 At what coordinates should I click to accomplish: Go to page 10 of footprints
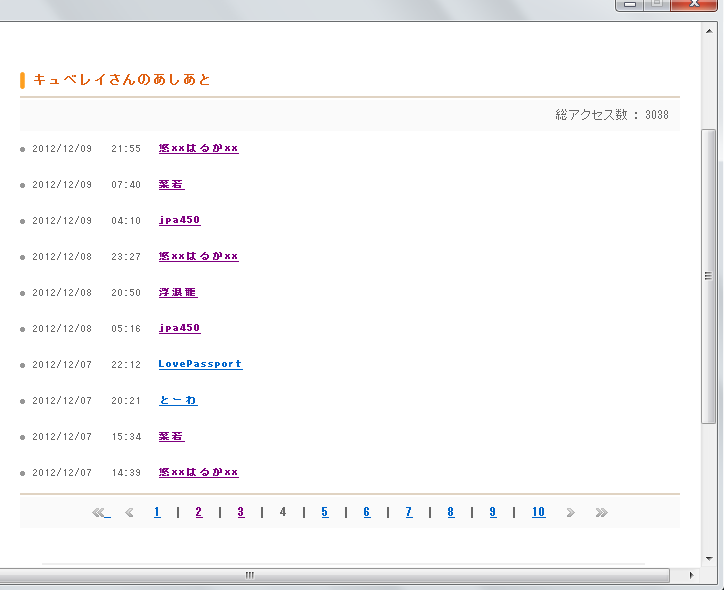pos(538,512)
